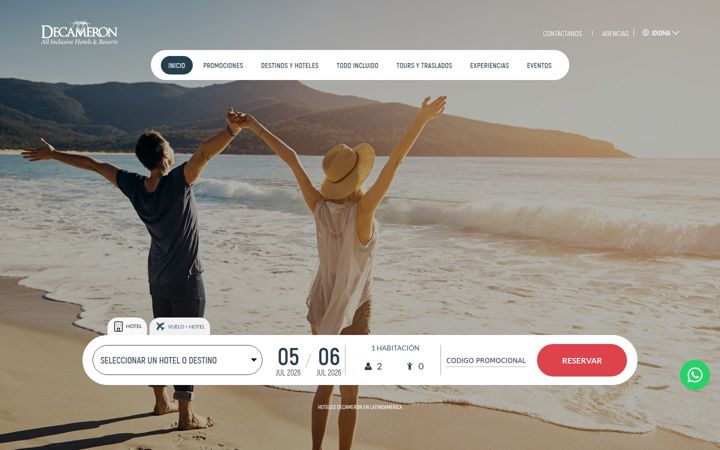Image resolution: width=720 pixels, height=450 pixels.
Task: Click Hoteles Decameron en Latinoamérica text
Action: tap(360, 407)
